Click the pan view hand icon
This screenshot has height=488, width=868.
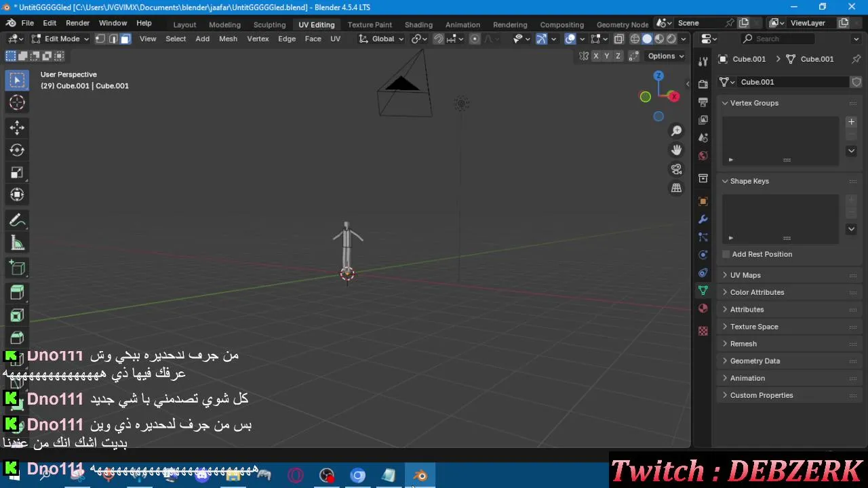pyautogui.click(x=676, y=150)
